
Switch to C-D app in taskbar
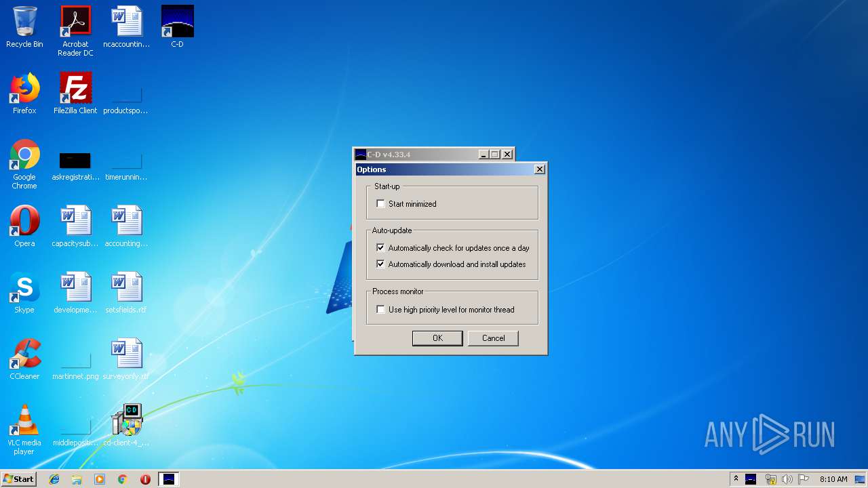[169, 479]
